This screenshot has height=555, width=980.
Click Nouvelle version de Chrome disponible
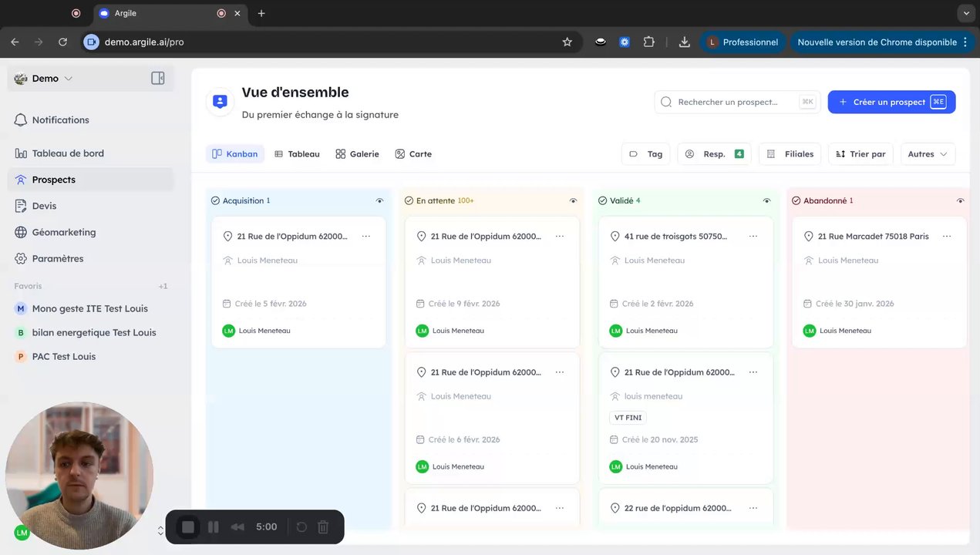point(882,42)
